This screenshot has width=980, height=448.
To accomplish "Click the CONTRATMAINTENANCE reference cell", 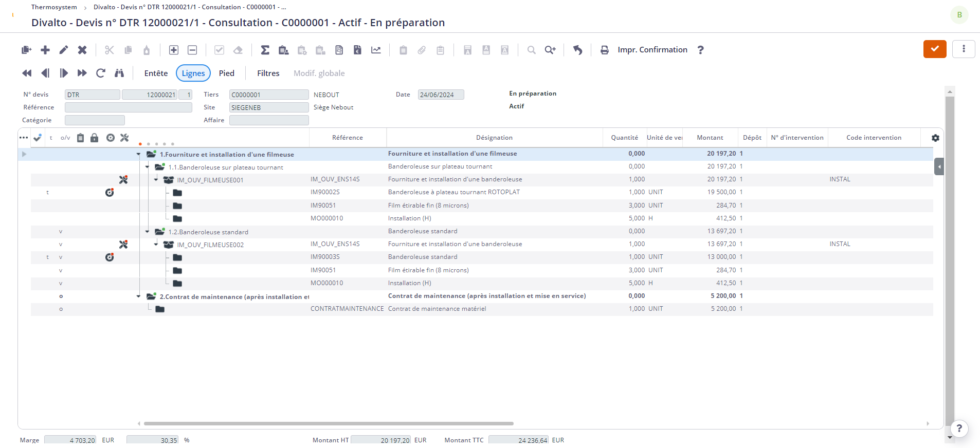I will (x=347, y=309).
